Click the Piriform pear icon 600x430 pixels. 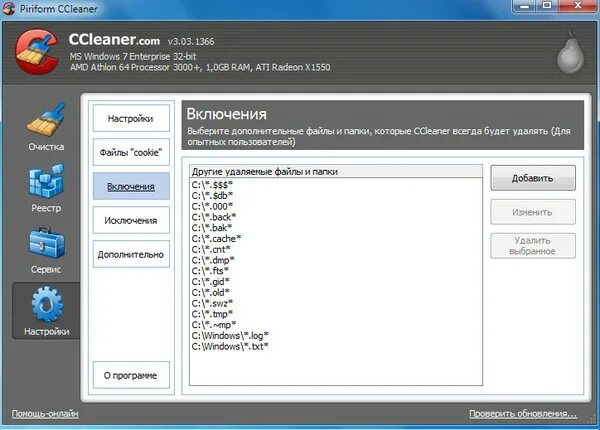pos(570,54)
